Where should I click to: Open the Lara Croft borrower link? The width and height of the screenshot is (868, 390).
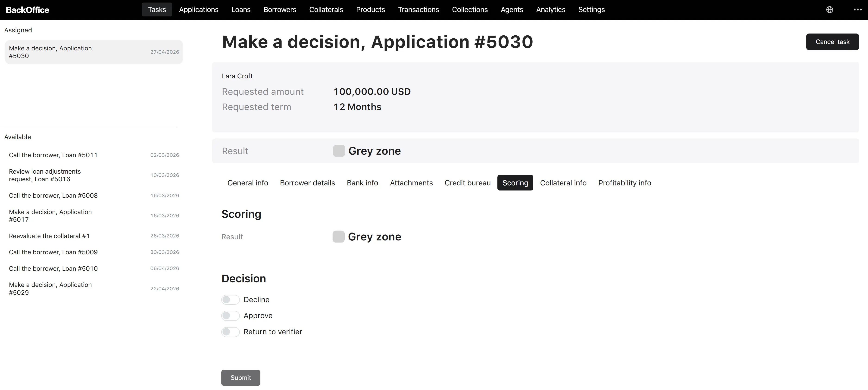coord(237,76)
